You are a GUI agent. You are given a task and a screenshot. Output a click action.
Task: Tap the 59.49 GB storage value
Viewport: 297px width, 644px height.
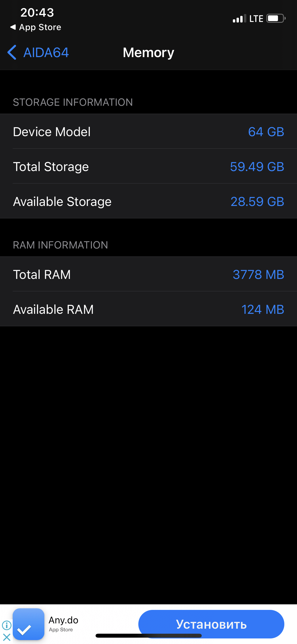(x=257, y=167)
